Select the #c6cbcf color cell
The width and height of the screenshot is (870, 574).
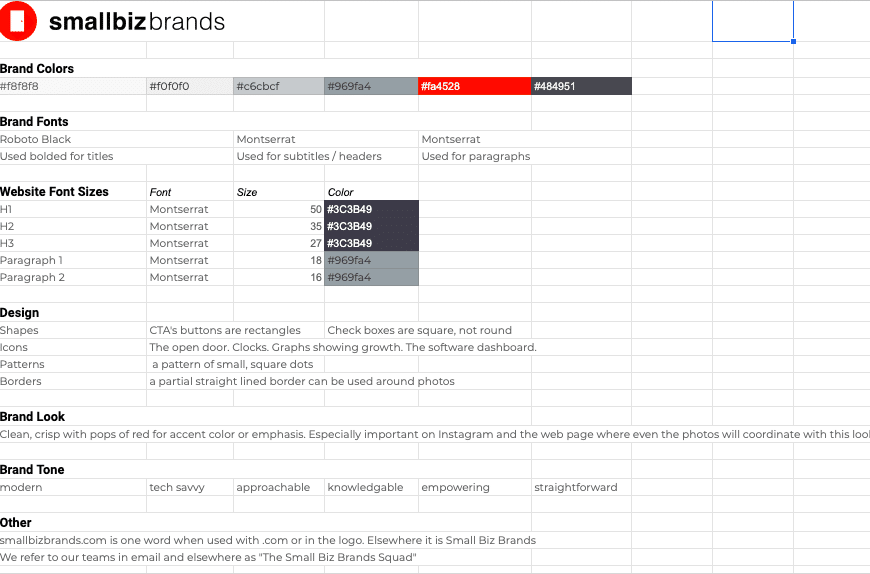pyautogui.click(x=279, y=86)
